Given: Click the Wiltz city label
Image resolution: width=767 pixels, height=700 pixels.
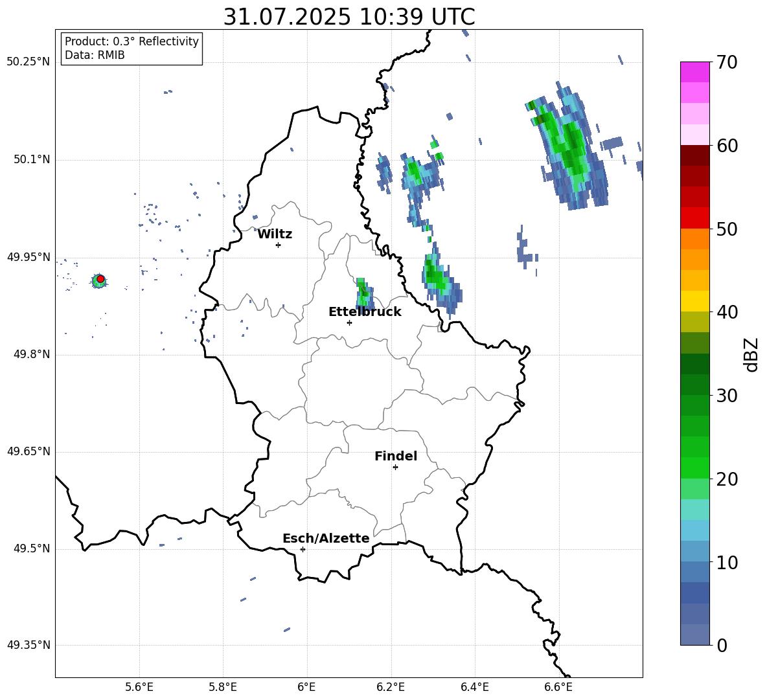Looking at the screenshot, I should 275,234.
